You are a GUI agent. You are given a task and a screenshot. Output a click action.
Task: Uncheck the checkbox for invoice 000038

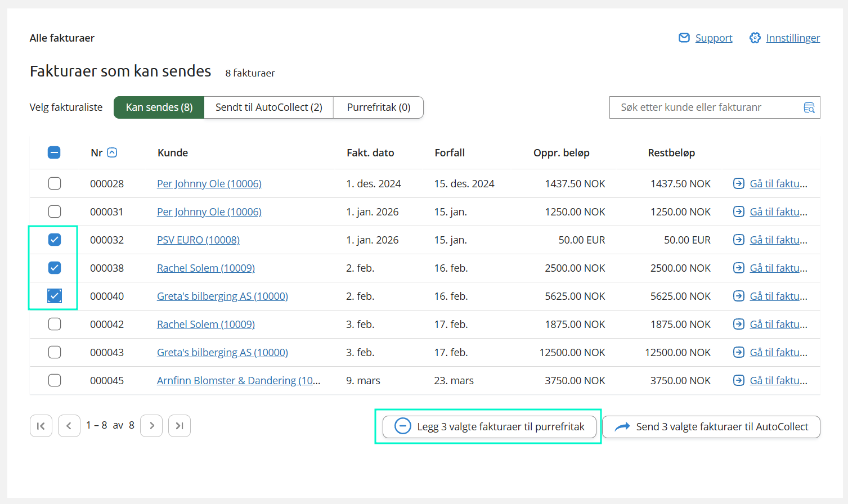pos(55,268)
